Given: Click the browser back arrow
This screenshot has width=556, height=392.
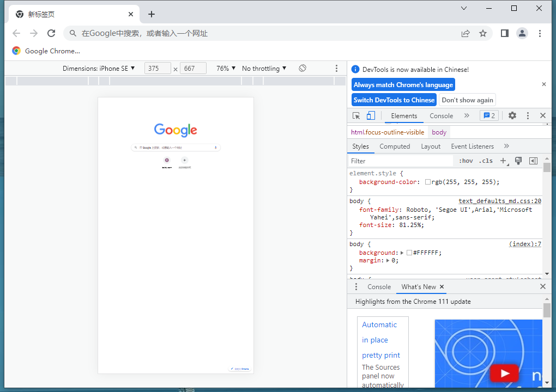Looking at the screenshot, I should 16,33.
